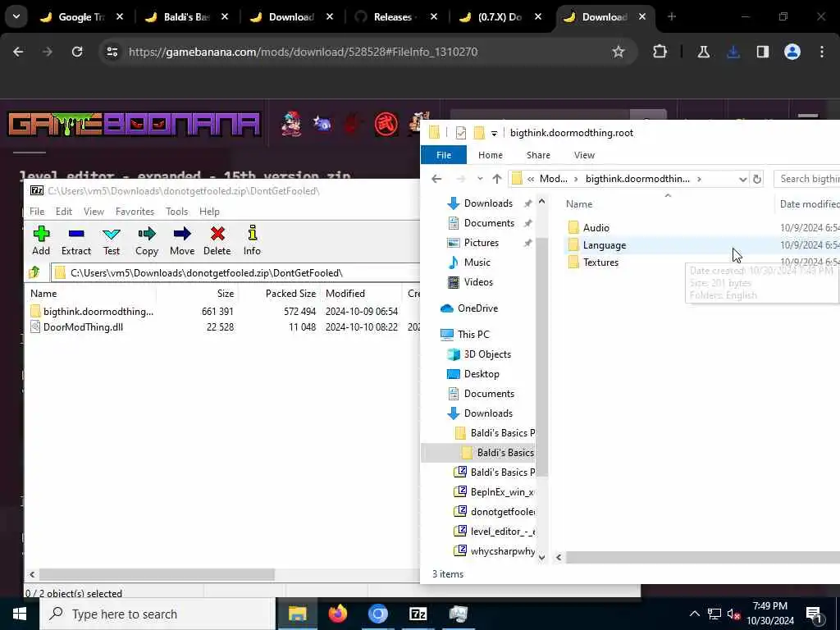Viewport: 840px width, 630px height.
Task: Click the Move icon in 7-Zip toolbar
Action: [x=182, y=240]
